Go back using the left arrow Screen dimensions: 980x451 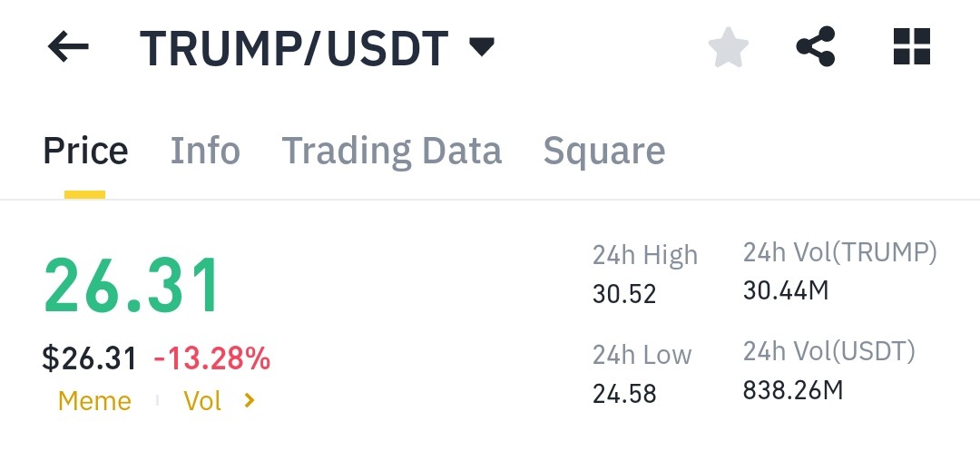[68, 47]
